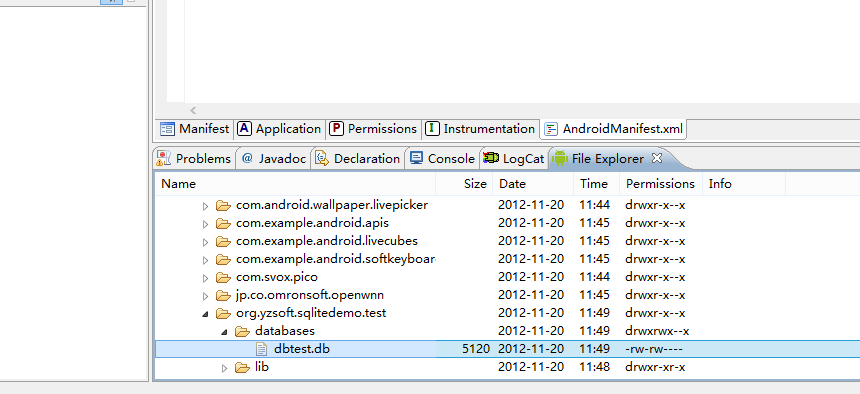Click the dbtest.db file icon
This screenshot has height=394, width=860.
point(262,348)
